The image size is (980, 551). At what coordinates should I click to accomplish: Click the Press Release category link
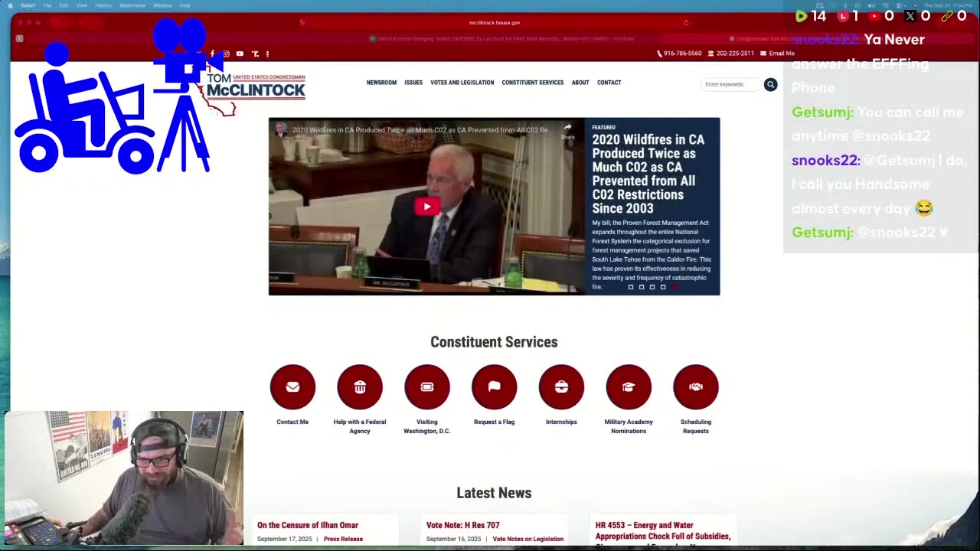pos(343,539)
